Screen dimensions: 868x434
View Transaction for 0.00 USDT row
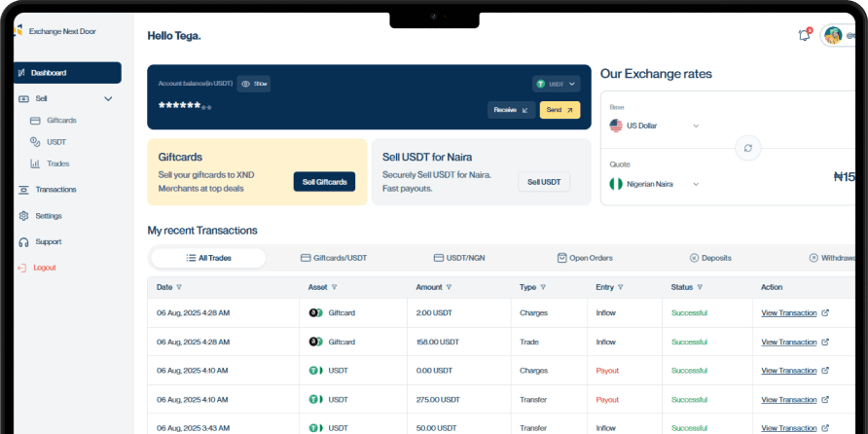789,371
